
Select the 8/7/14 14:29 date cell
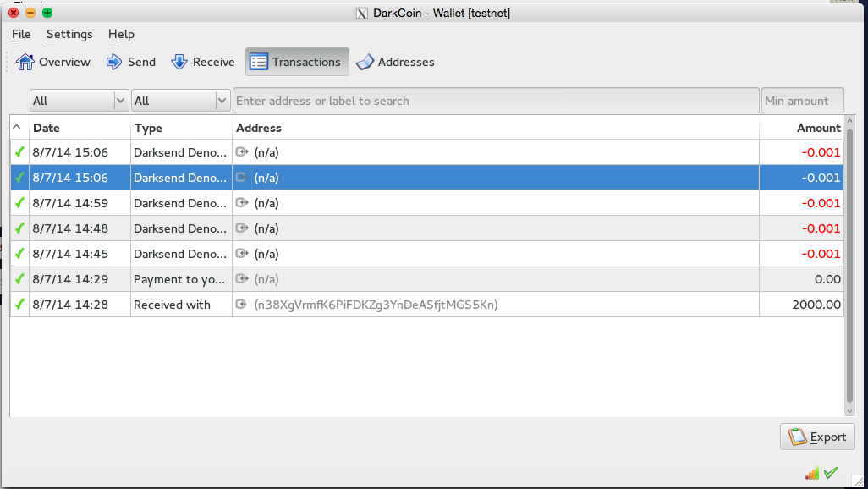tap(80, 279)
